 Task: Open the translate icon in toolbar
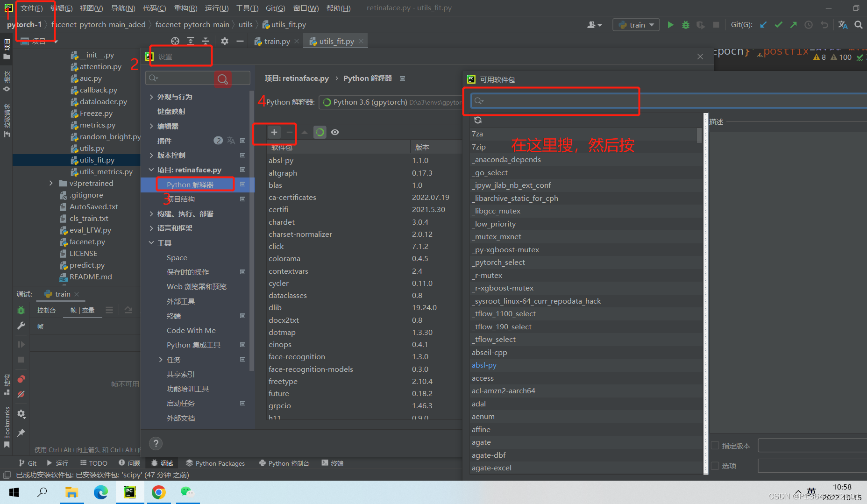tap(843, 25)
